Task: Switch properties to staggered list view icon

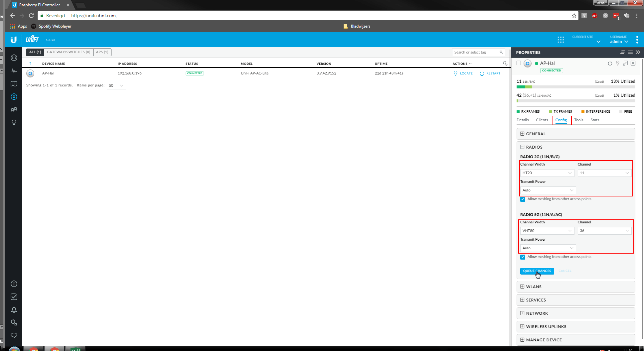Action: pos(623,52)
